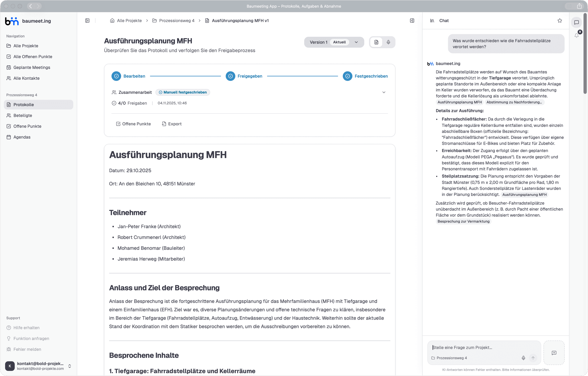Click Fehler melden in the Support section

pyautogui.click(x=27, y=349)
